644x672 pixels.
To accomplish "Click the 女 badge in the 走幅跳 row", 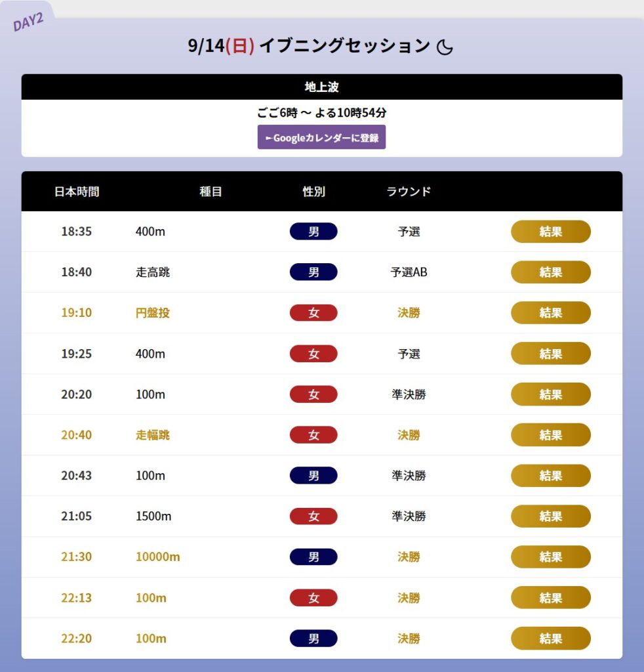I will tap(313, 435).
